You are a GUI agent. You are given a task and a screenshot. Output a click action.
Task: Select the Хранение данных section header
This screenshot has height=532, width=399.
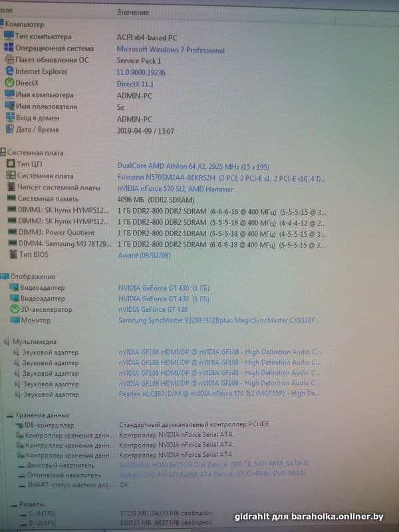[43, 415]
